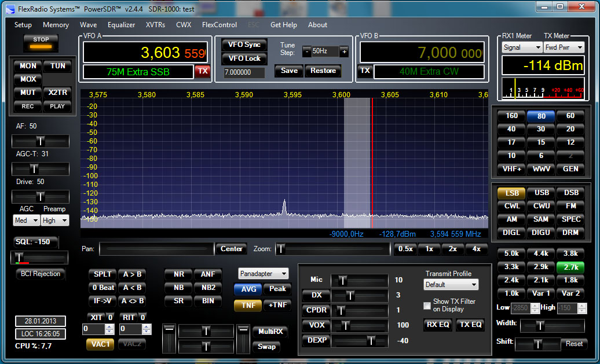Open the Equalizer menu
The height and width of the screenshot is (364, 600).
[x=121, y=25]
